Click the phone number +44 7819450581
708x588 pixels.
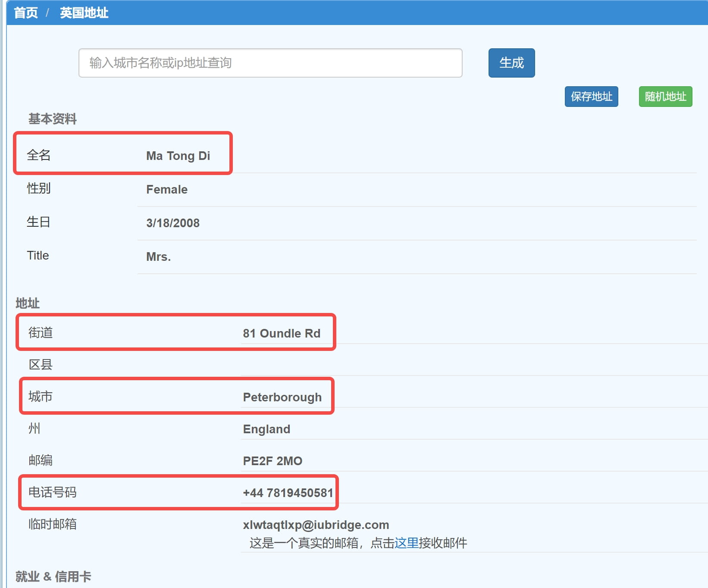[288, 493]
